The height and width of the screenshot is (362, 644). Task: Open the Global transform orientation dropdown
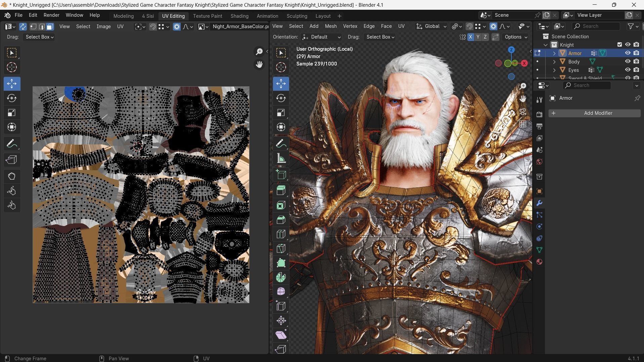click(x=431, y=26)
